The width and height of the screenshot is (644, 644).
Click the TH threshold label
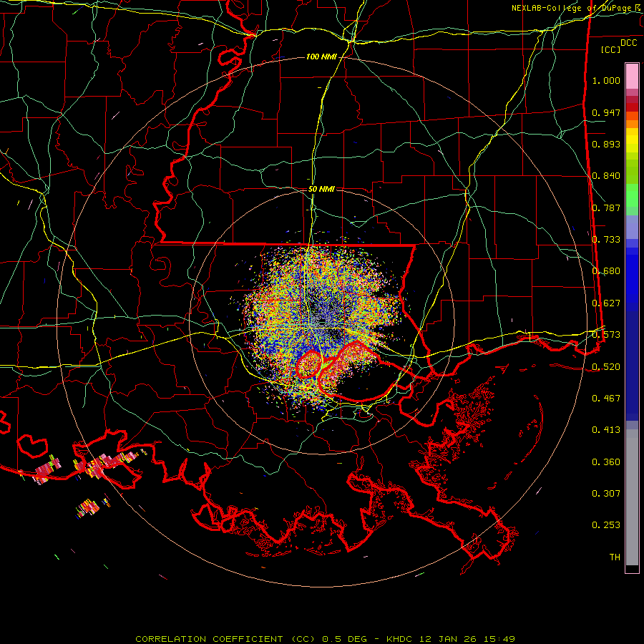(615, 557)
